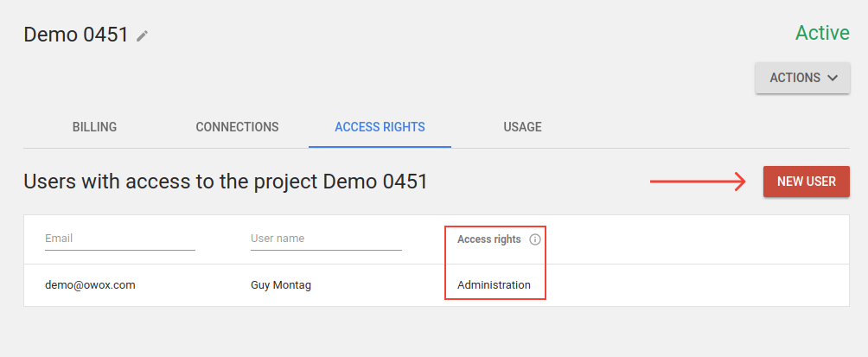Image resolution: width=868 pixels, height=357 pixels.
Task: Focus the Email filter field
Action: click(x=120, y=239)
